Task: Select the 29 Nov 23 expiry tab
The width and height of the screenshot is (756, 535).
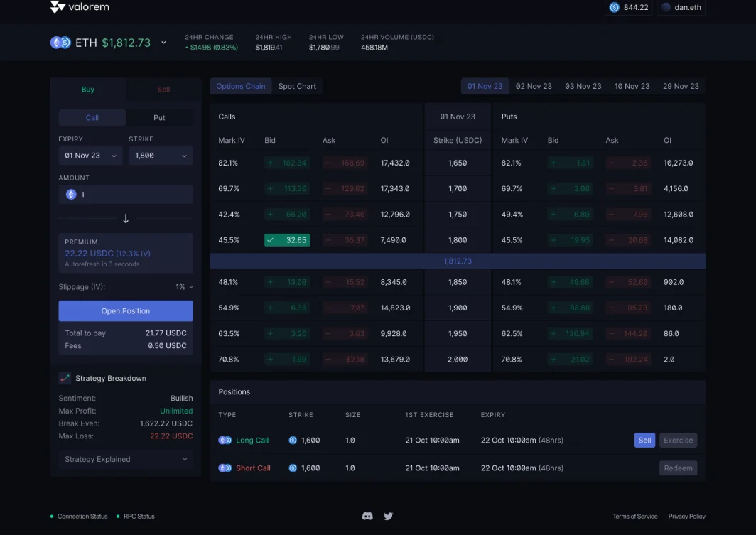Action: [681, 86]
